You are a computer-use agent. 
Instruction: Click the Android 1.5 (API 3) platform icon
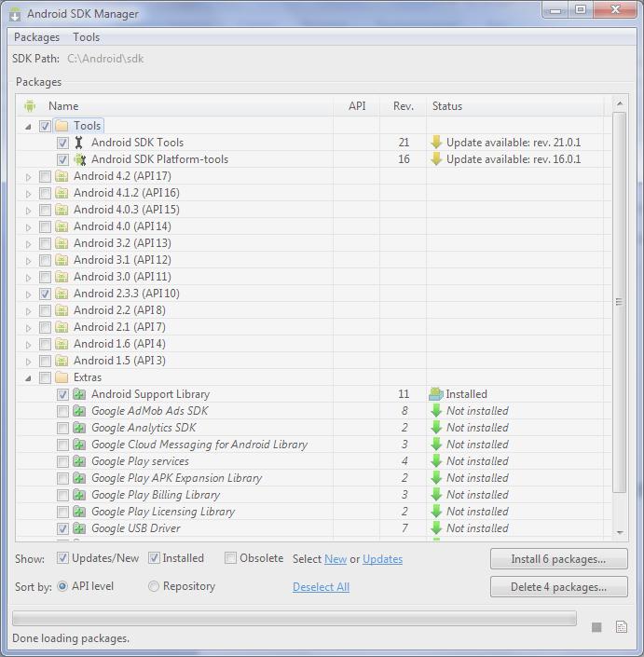pos(62,361)
